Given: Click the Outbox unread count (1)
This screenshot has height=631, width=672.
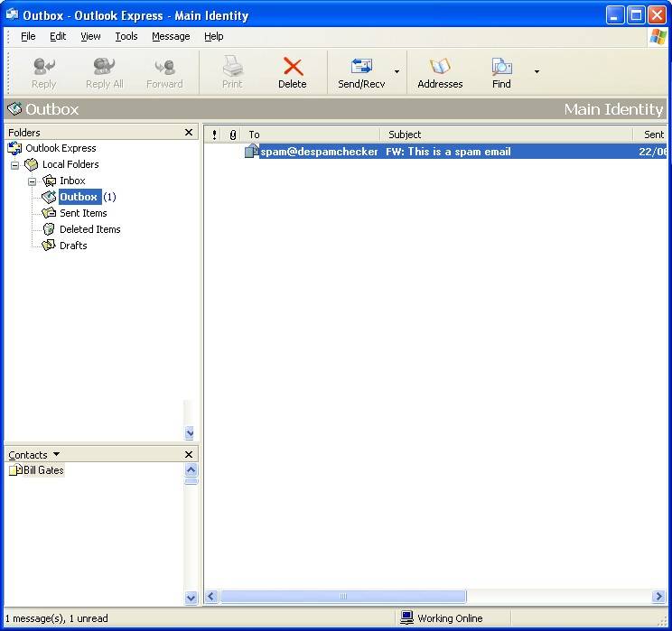Looking at the screenshot, I should (109, 197).
